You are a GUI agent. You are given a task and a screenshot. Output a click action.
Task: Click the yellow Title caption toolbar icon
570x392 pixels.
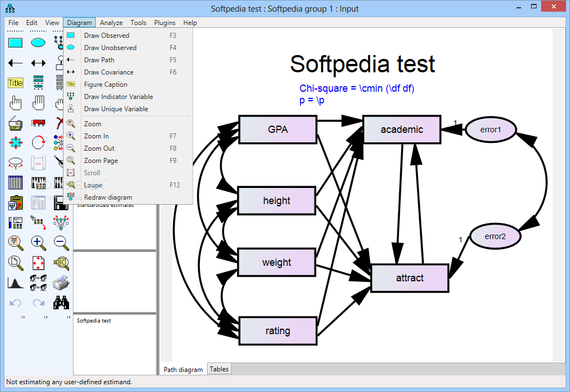coord(15,83)
